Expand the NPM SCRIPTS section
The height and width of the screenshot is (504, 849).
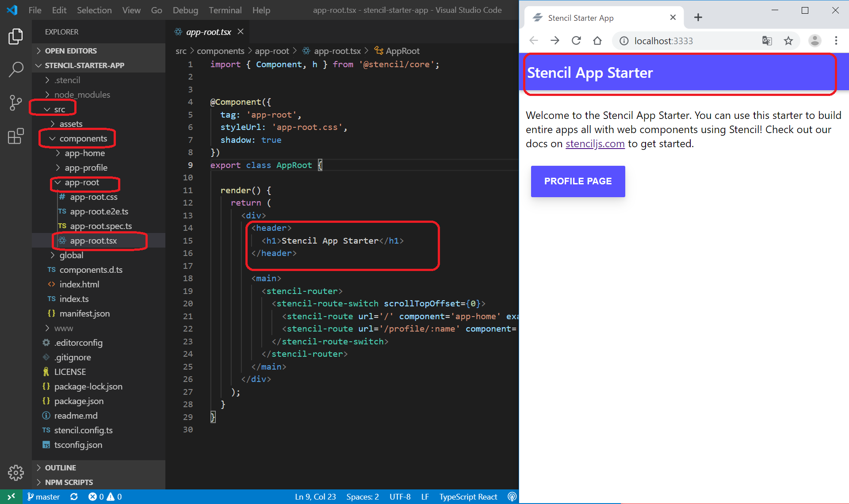tap(69, 482)
